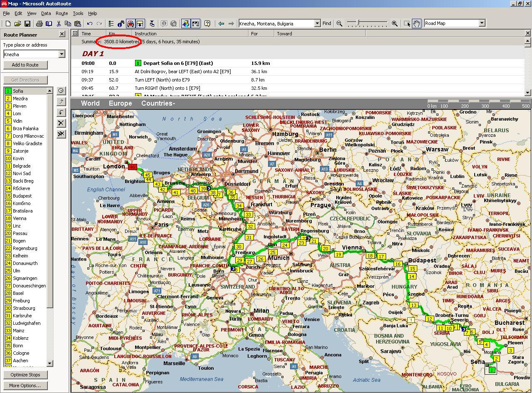Select Sofia in the stops list
The width and height of the screenshot is (532, 393).
25,91
